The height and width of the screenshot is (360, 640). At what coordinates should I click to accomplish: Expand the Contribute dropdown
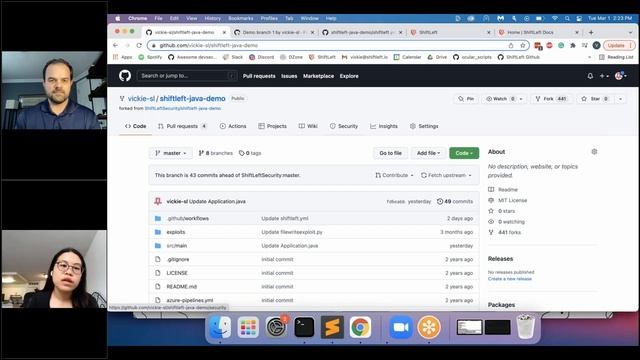pos(394,175)
